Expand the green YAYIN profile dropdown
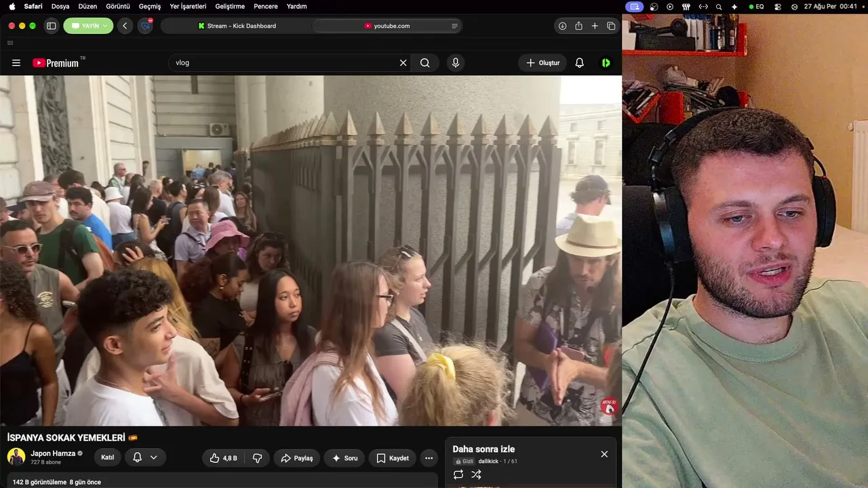Screen dimensions: 868x488 pyautogui.click(x=88, y=26)
